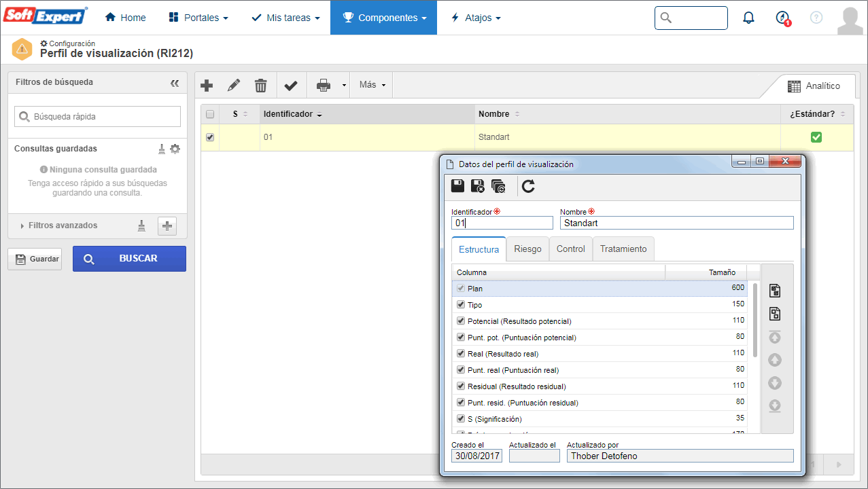The width and height of the screenshot is (868, 489).
Task: Click the print icon in main toolbar
Action: (x=324, y=86)
